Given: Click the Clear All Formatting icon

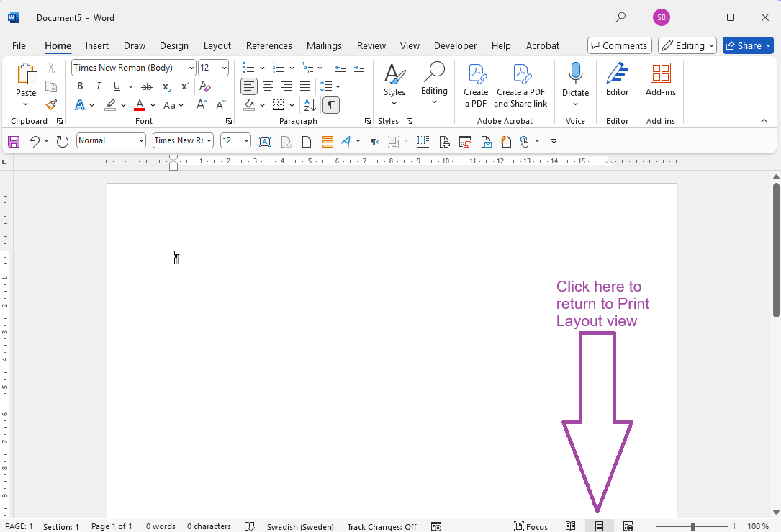Looking at the screenshot, I should click(x=204, y=86).
